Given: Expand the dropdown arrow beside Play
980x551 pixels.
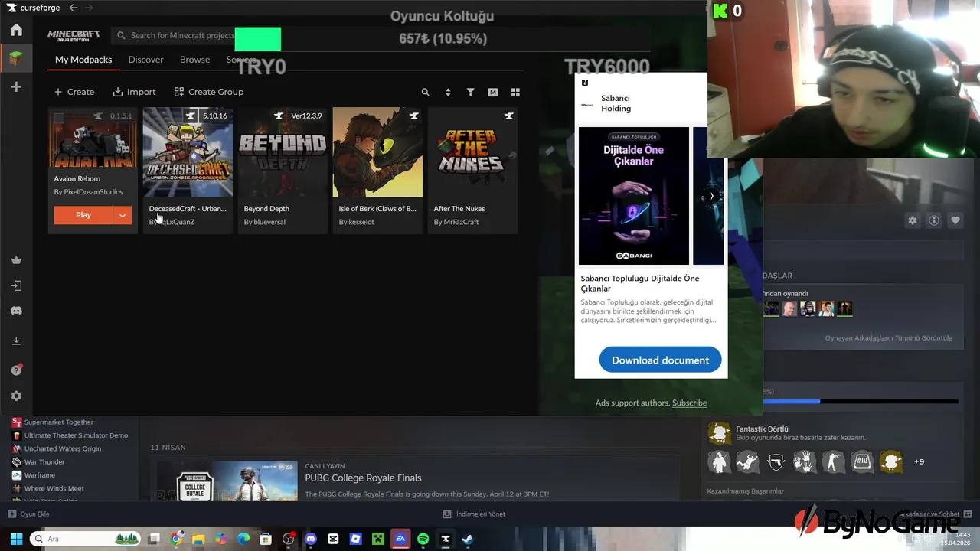Looking at the screenshot, I should tap(122, 215).
